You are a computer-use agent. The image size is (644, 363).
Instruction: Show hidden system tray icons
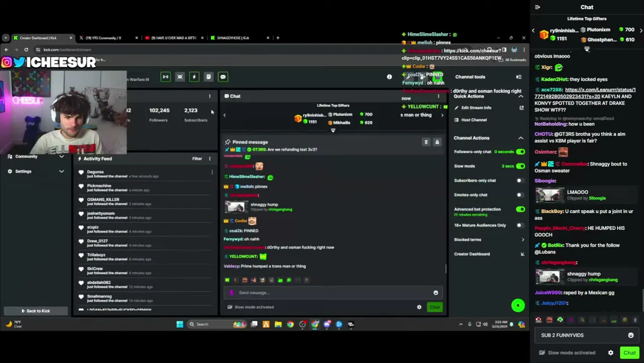coord(461,324)
